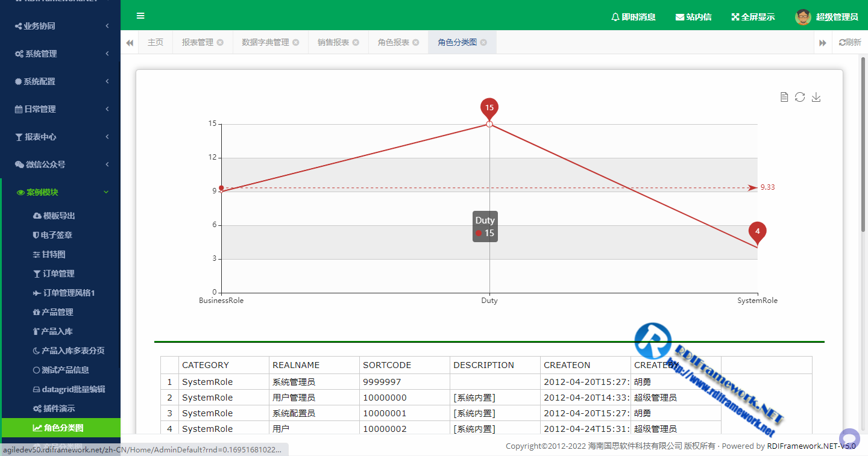Expand the 报表中心 sidebar menu

(x=60, y=137)
